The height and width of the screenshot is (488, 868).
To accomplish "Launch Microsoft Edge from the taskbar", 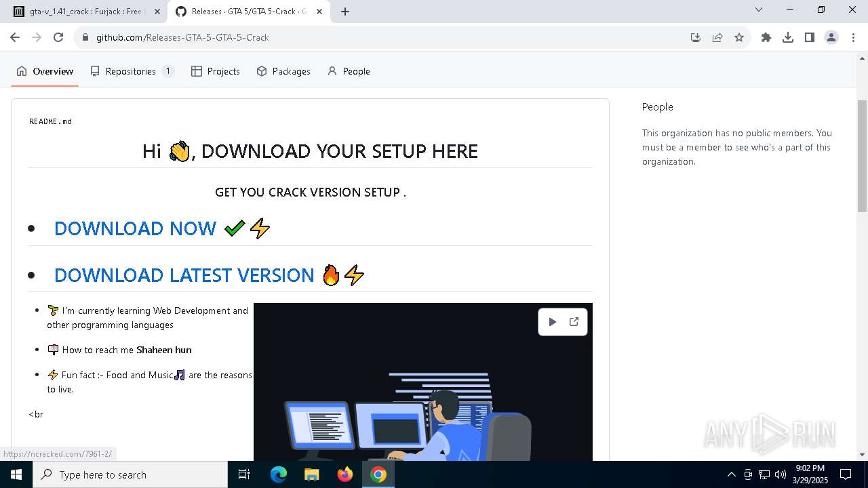I will point(279,474).
